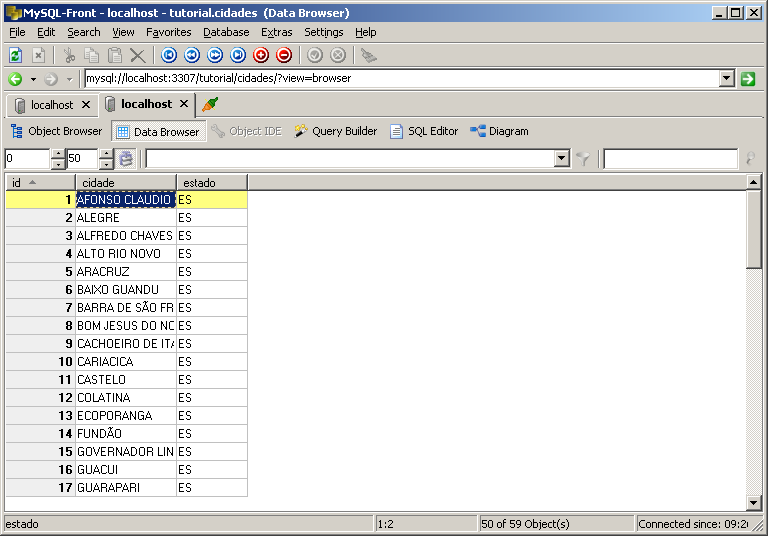Click the quick search input field
This screenshot has width=768, height=536.
click(671, 159)
